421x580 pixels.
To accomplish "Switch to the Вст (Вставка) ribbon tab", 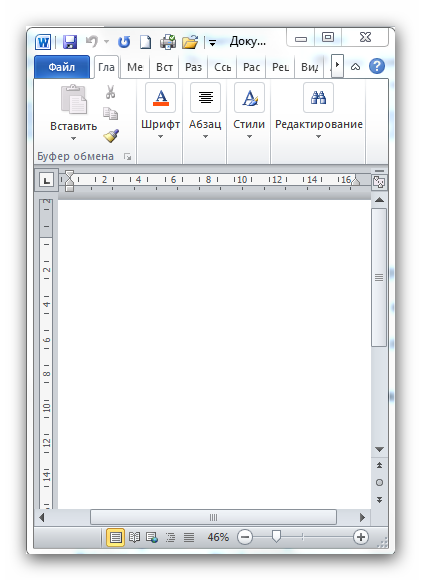I will tap(164, 67).
